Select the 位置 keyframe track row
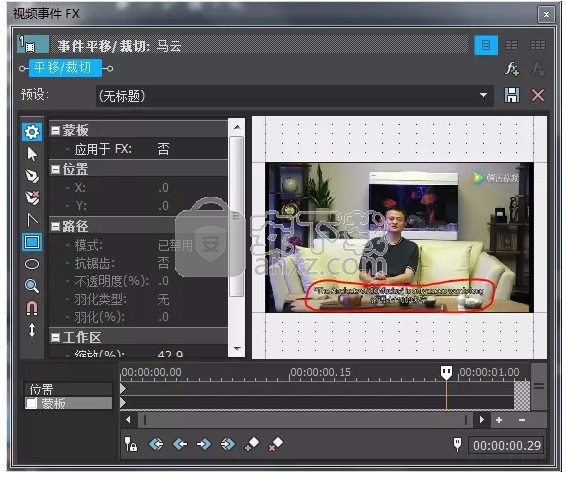Screen dimensions: 566x477 coord(69,389)
